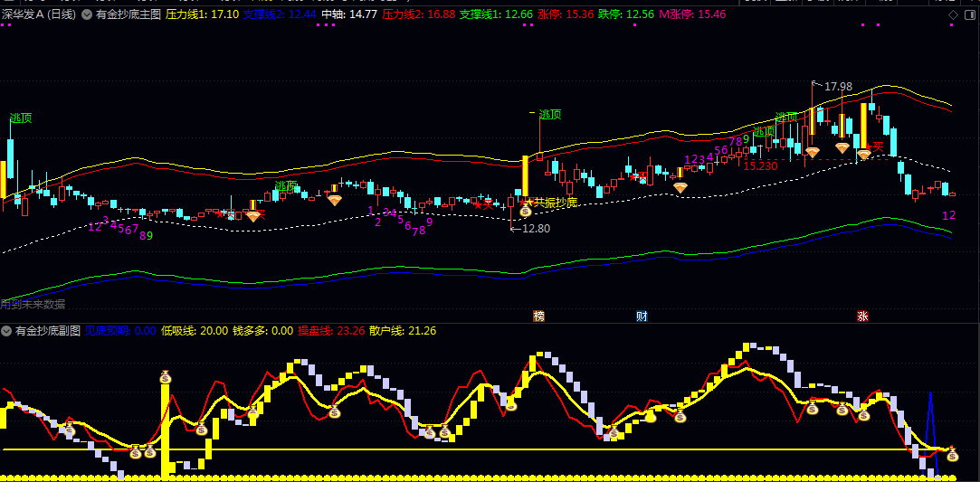The height and width of the screenshot is (482, 980).
Task: Select the 深华发A (日线) stock title
Action: click(x=40, y=14)
